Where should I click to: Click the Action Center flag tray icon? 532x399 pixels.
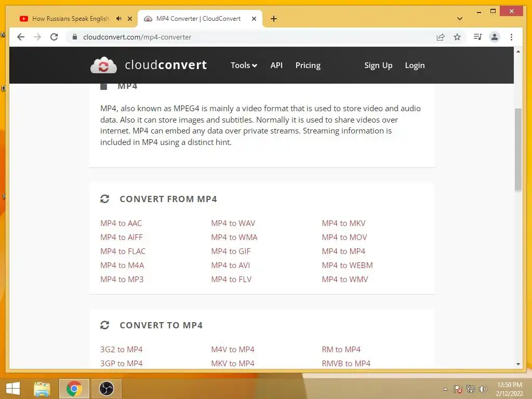(x=458, y=389)
